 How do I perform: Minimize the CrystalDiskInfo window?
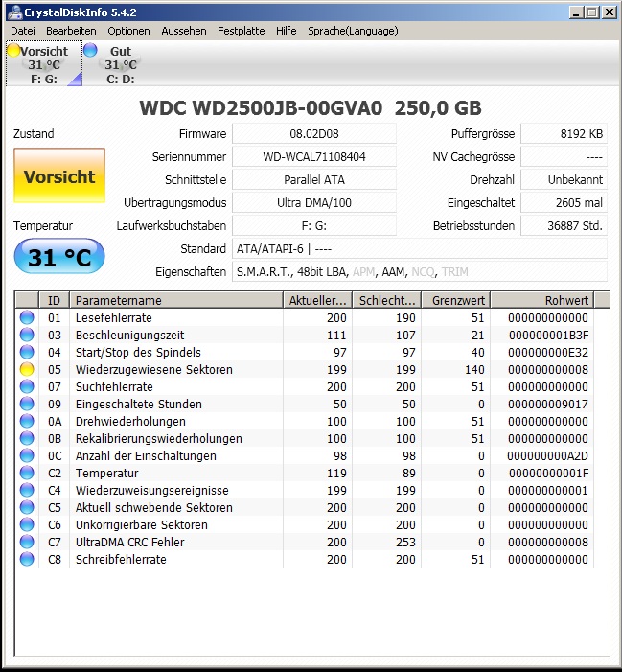pos(577,12)
